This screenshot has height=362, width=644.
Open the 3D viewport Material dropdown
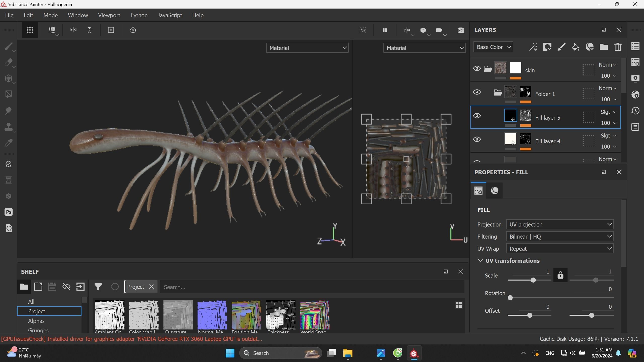point(307,48)
